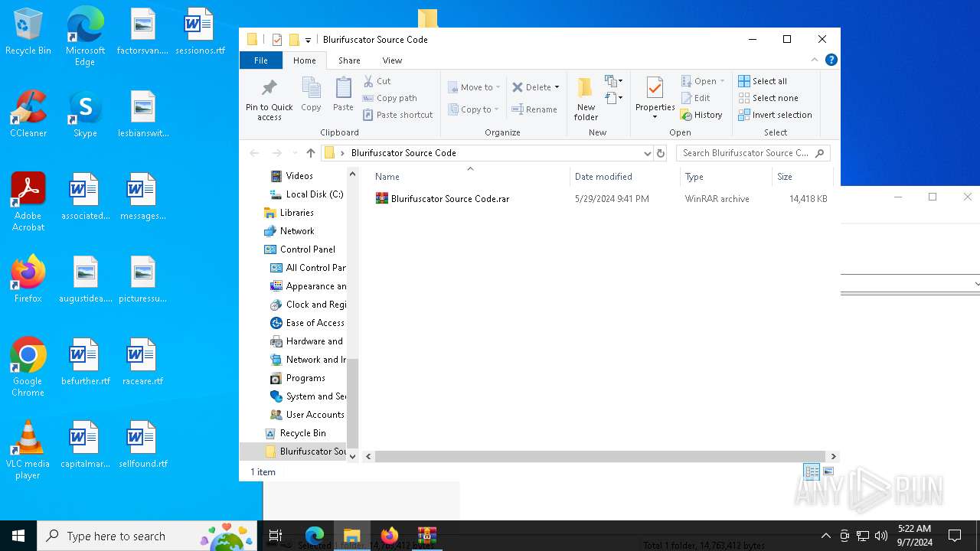Open the Move to dropdown

pos(474,87)
